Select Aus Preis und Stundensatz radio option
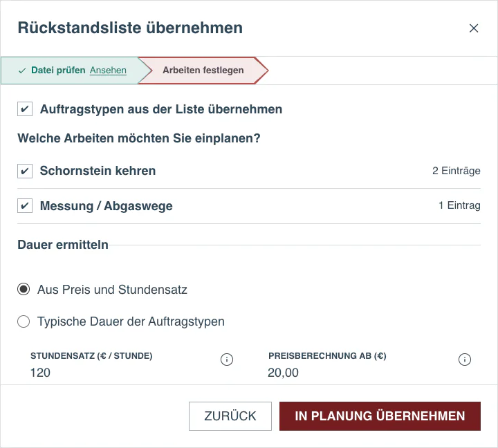 click(24, 289)
